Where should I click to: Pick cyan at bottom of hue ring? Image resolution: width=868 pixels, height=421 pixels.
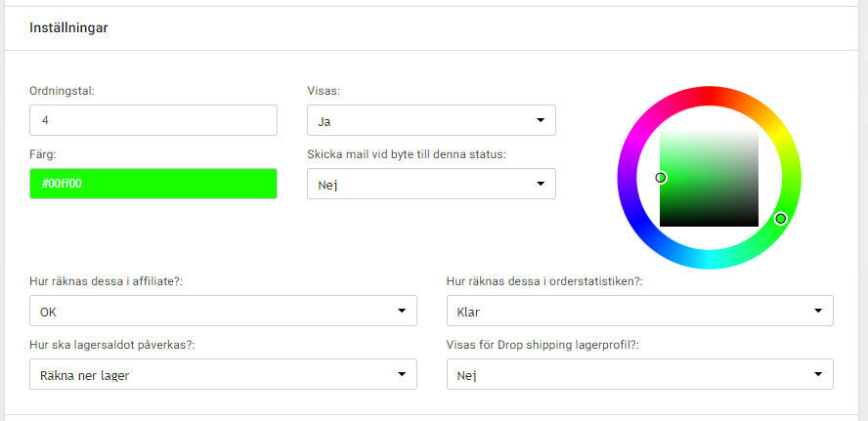pyautogui.click(x=709, y=261)
